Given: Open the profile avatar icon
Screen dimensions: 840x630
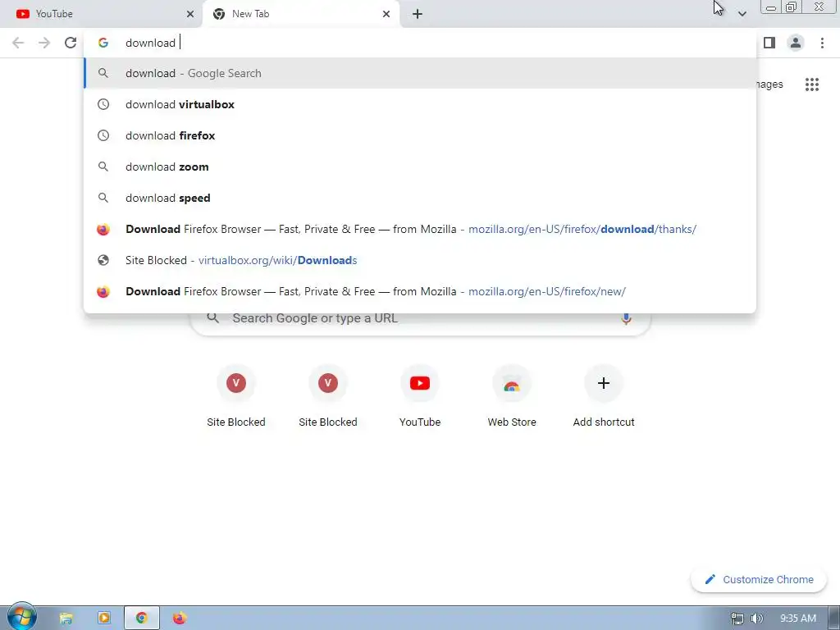Looking at the screenshot, I should pyautogui.click(x=796, y=43).
